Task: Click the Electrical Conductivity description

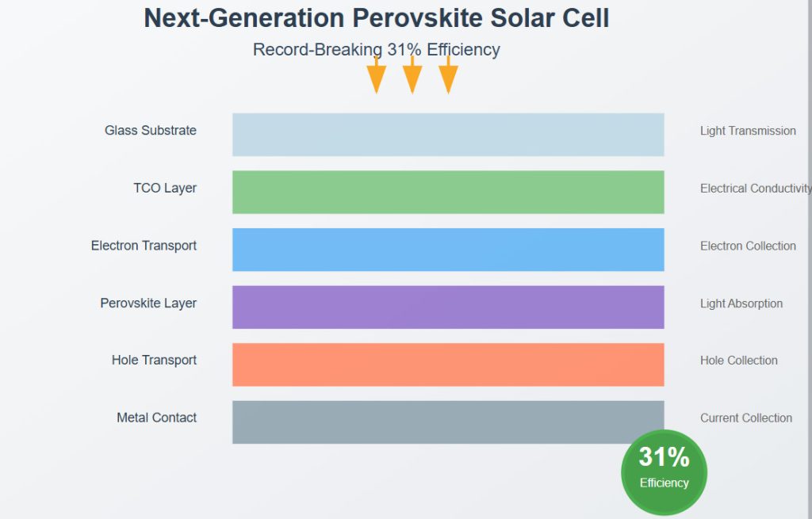Action: (756, 189)
